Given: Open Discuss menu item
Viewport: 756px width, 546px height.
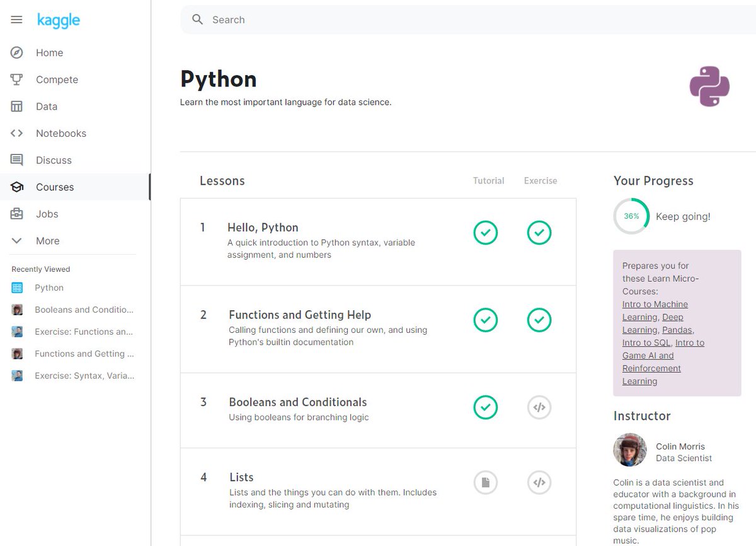Looking at the screenshot, I should click(54, 160).
